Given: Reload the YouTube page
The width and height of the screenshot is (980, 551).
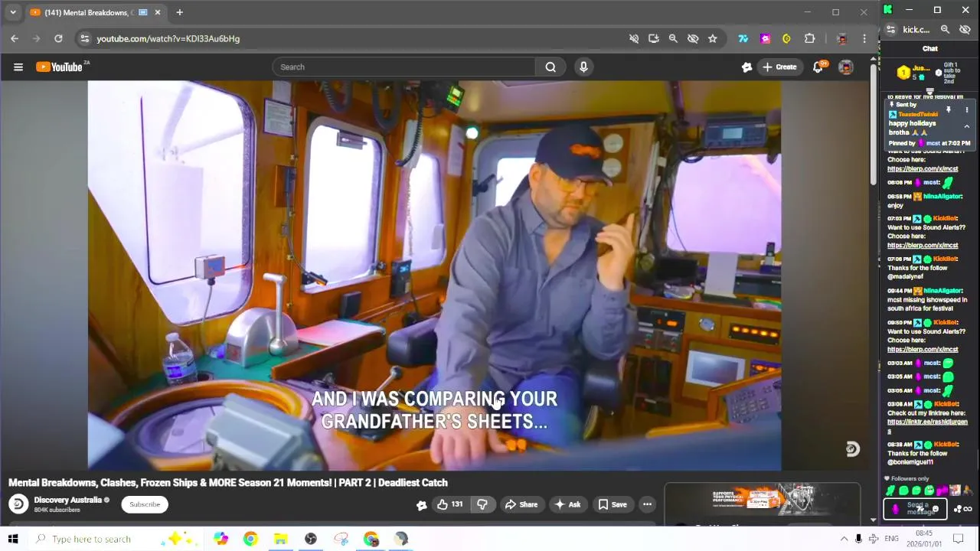Looking at the screenshot, I should coord(58,38).
